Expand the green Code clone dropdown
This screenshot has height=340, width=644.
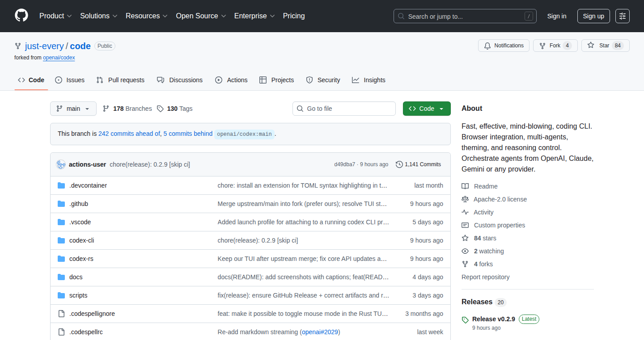pyautogui.click(x=427, y=109)
